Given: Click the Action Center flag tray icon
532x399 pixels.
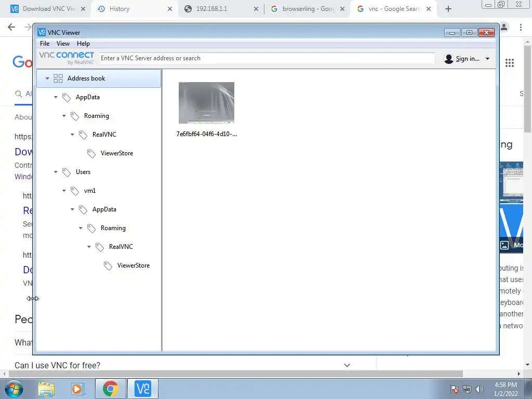Looking at the screenshot, I should point(455,389).
